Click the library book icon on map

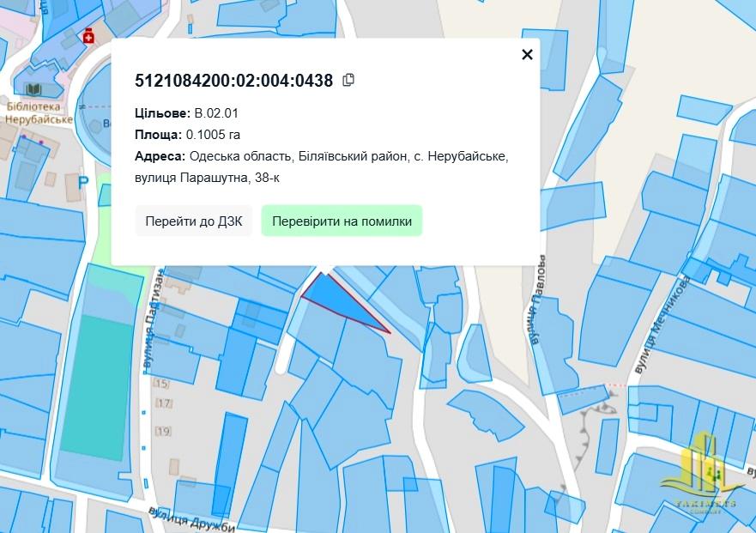pyautogui.click(x=33, y=89)
